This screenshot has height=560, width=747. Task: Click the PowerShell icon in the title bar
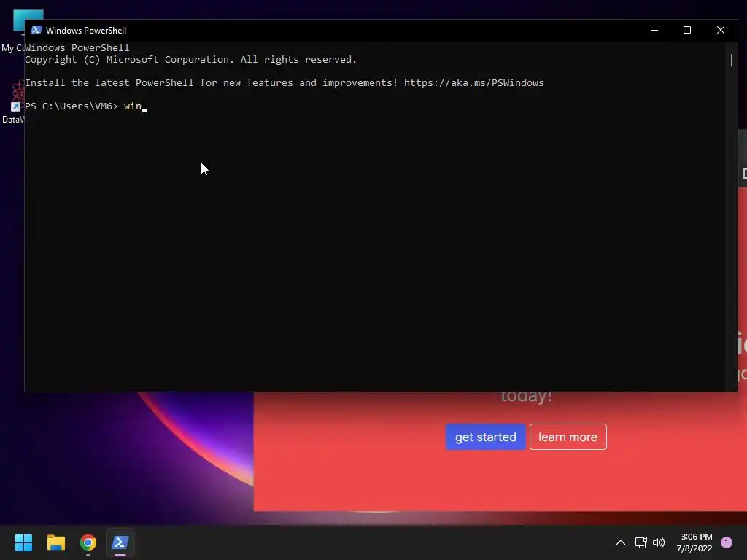(x=36, y=30)
